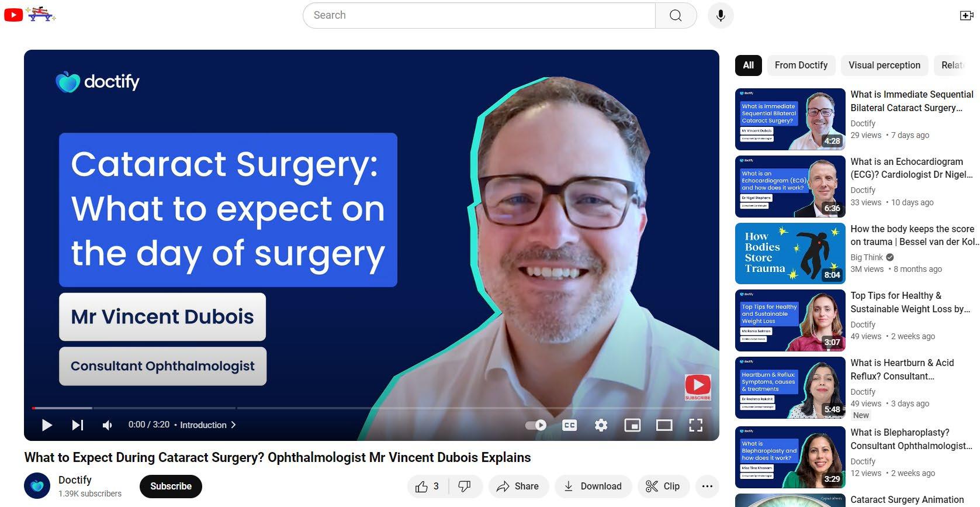
Task: Click the doctify logo in the video
Action: (98, 82)
